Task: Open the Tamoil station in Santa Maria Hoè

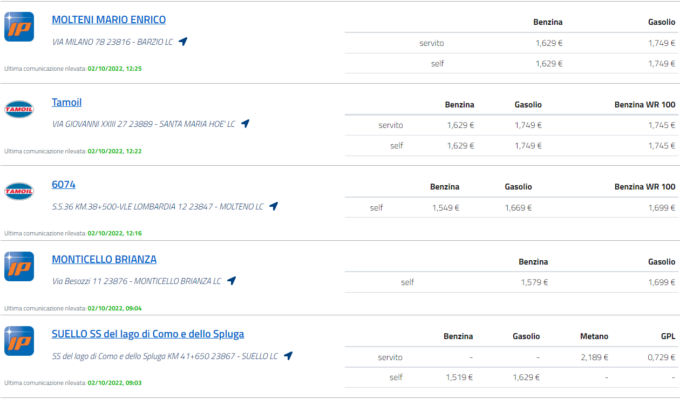Action: pyautogui.click(x=66, y=102)
